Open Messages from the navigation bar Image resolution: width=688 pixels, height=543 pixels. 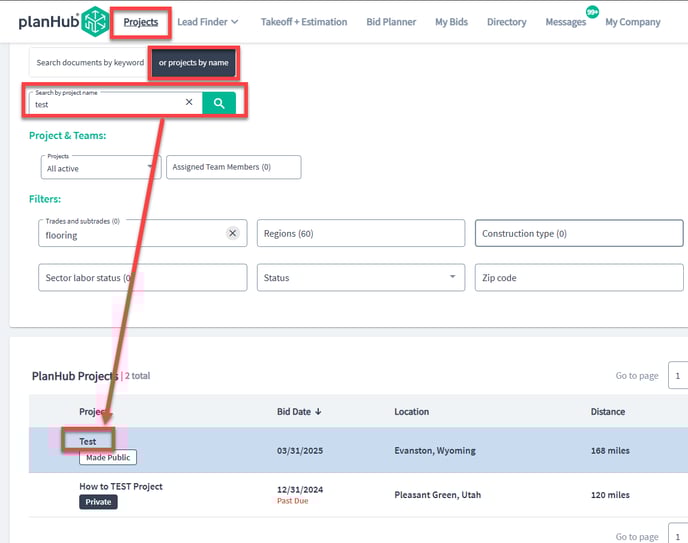(566, 22)
